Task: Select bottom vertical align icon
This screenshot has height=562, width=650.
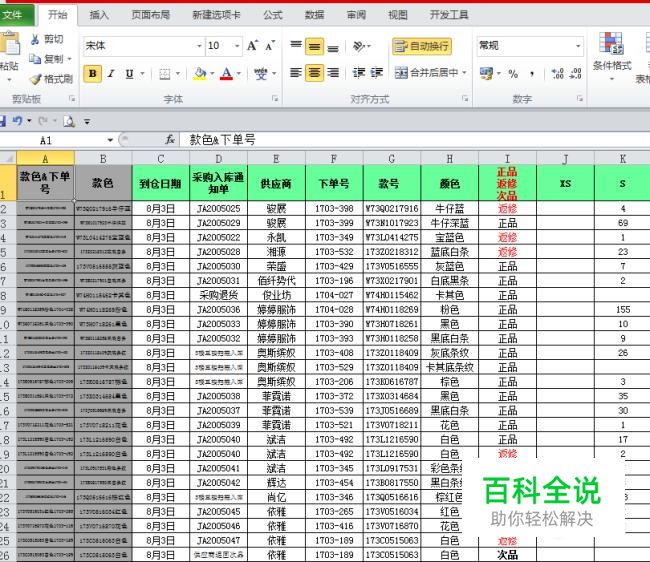Action: click(333, 46)
